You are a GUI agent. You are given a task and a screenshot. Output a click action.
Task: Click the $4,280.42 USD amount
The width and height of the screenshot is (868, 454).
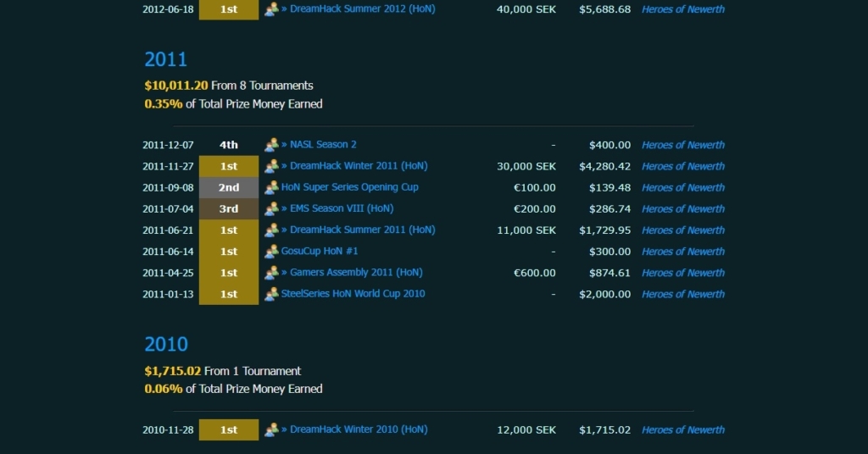point(604,167)
